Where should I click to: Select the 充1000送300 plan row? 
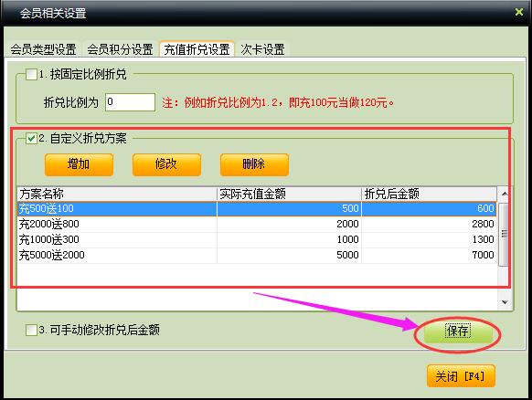coord(257,239)
